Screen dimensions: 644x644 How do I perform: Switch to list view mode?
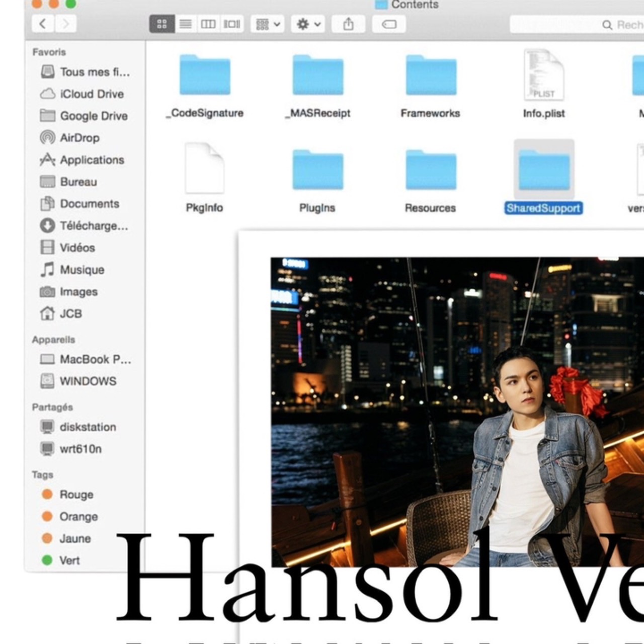185,24
